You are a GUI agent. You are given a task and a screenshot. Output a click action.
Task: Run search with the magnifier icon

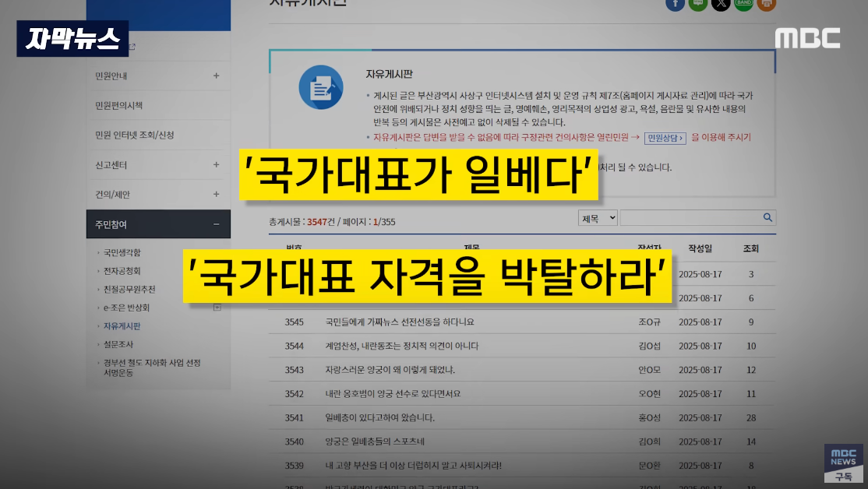(767, 217)
